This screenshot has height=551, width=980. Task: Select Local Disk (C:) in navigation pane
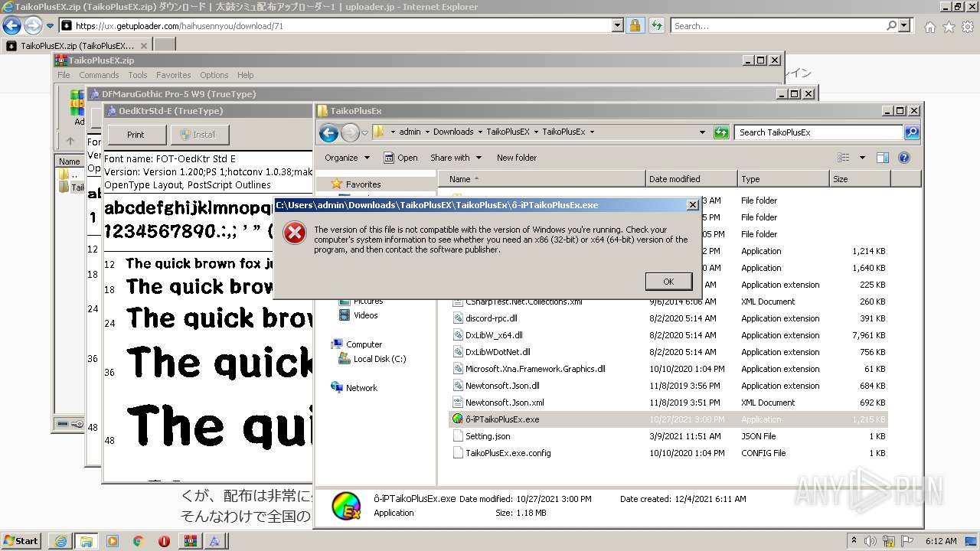[380, 359]
